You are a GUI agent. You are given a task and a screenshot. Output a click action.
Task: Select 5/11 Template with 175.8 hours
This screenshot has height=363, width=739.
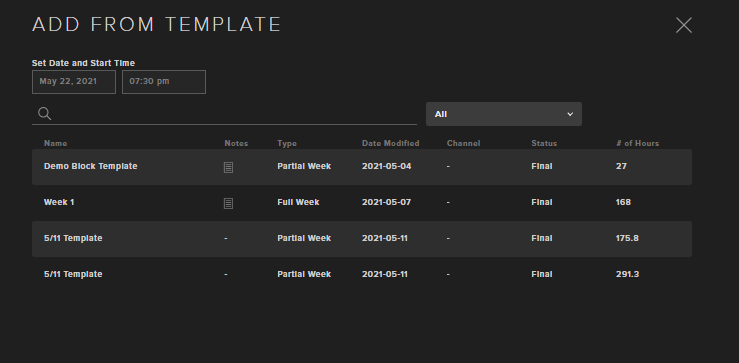pos(362,239)
